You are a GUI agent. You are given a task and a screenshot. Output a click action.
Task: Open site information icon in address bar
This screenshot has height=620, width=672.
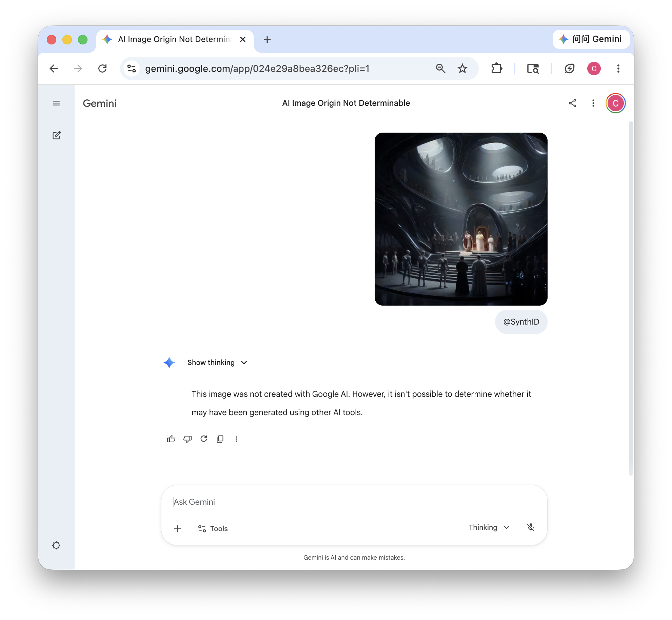(132, 69)
